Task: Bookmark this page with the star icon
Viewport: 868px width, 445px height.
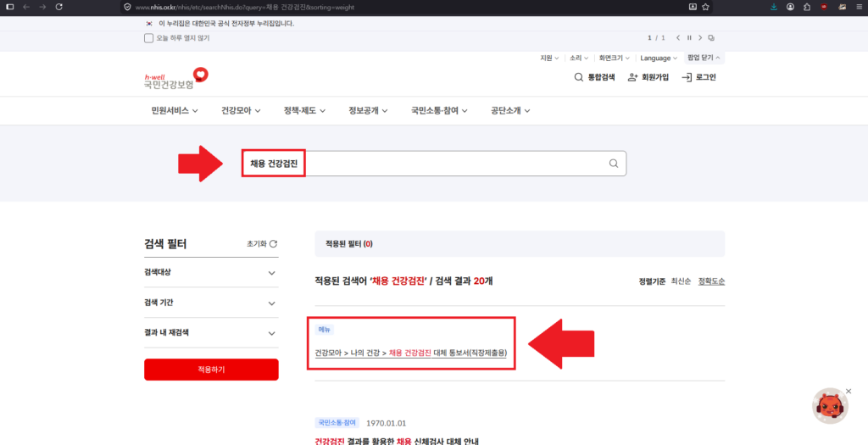Action: 705,7
